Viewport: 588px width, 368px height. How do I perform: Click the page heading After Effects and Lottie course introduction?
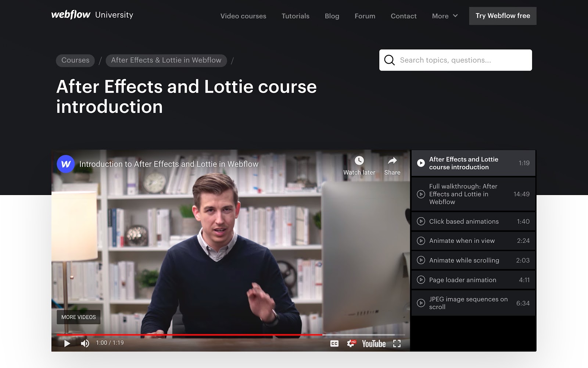(x=186, y=97)
